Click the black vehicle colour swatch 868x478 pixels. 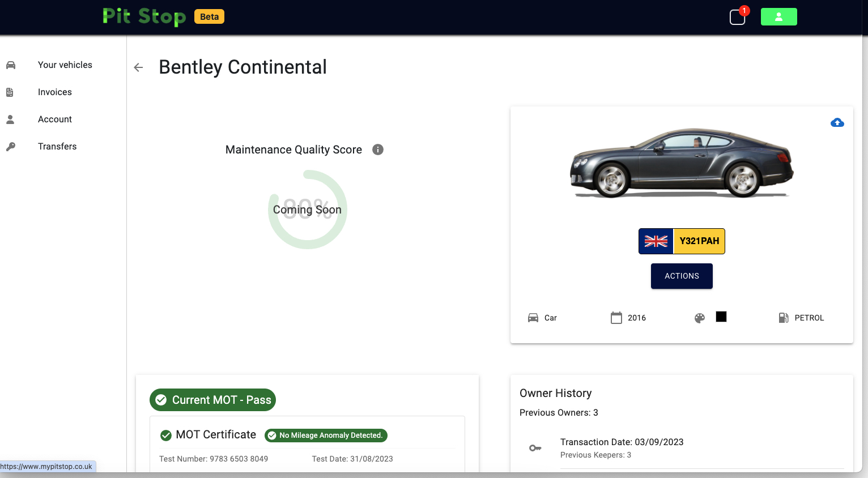point(721,317)
